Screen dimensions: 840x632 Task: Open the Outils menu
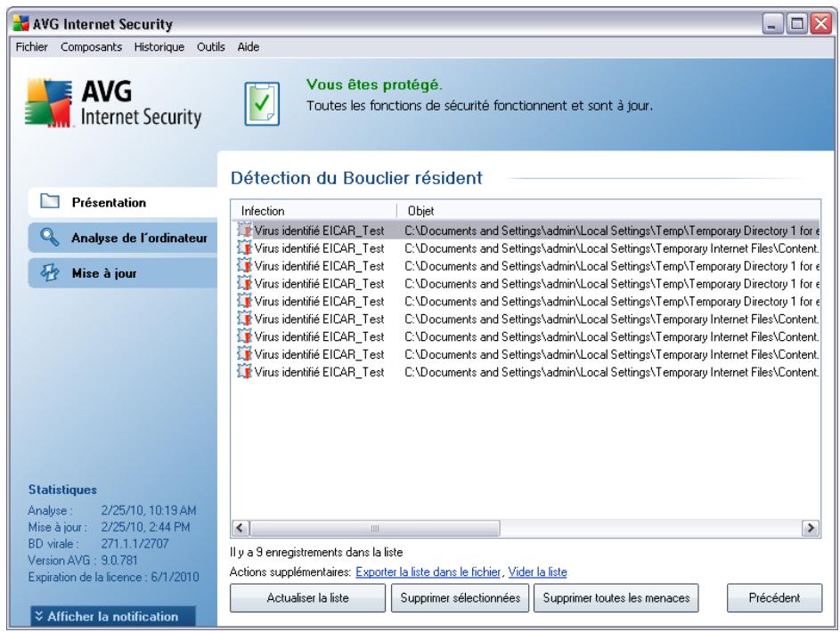pos(210,47)
